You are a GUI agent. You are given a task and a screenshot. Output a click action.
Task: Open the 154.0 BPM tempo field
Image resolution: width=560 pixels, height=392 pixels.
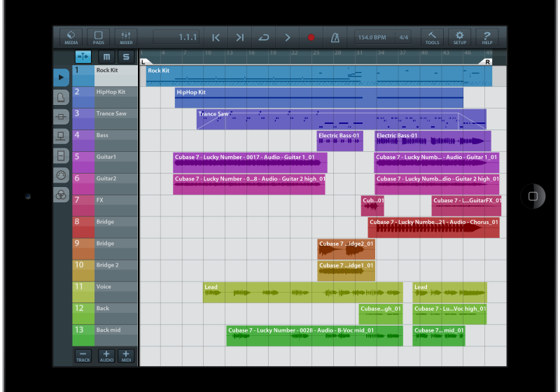tap(372, 38)
